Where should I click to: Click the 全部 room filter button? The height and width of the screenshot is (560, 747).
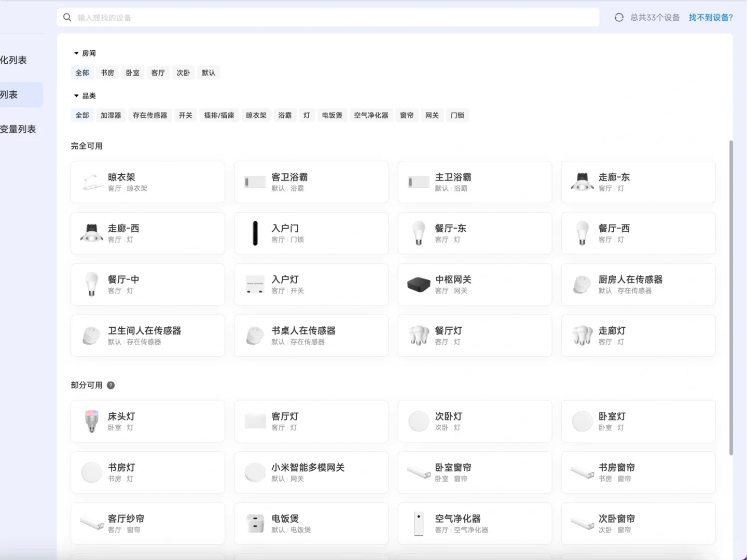coord(81,73)
